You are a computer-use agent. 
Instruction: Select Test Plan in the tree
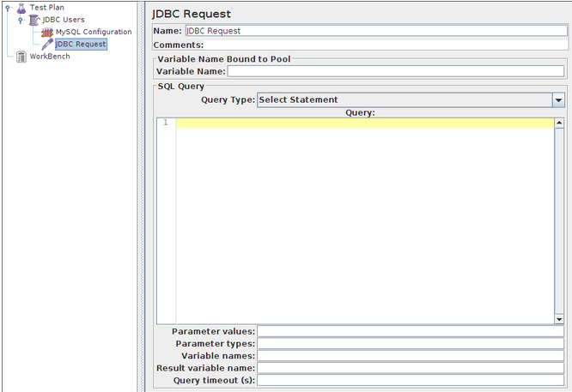coord(47,7)
